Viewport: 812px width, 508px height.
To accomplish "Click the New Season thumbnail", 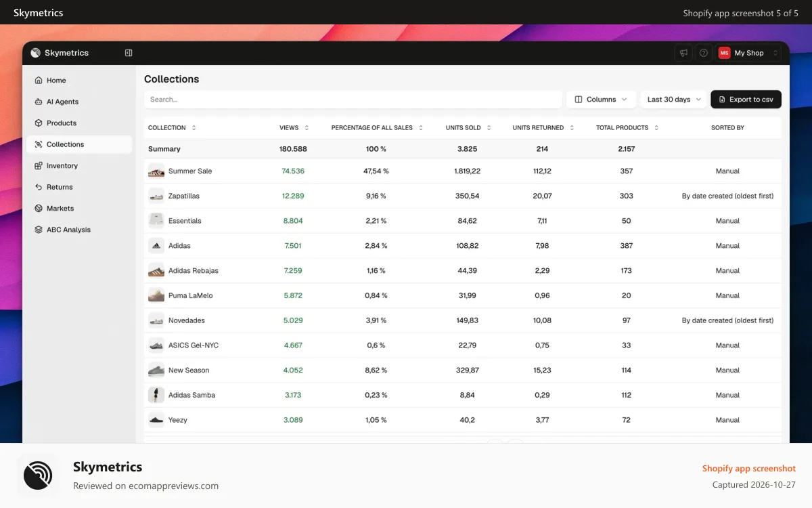I will (156, 371).
